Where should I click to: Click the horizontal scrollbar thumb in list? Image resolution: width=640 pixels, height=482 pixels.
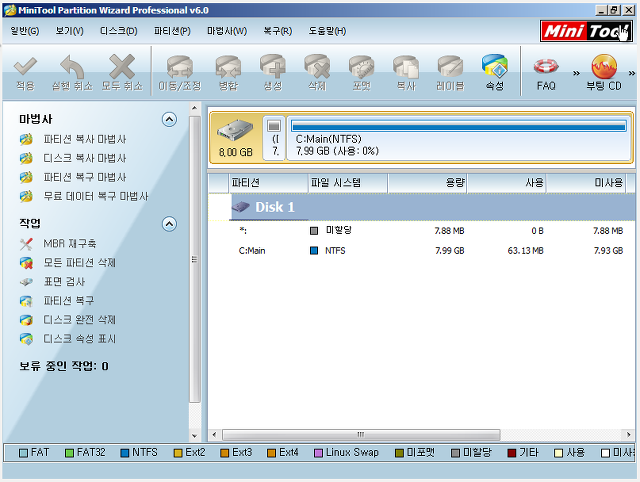click(x=361, y=435)
